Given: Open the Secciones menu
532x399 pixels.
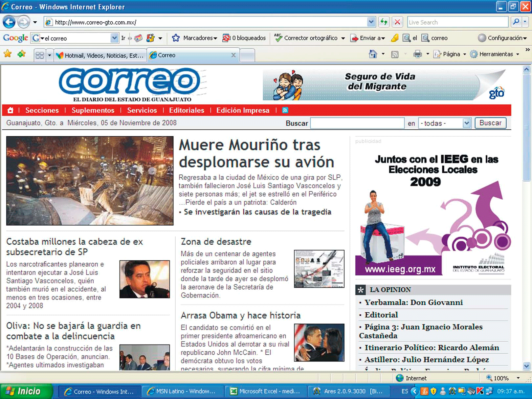Looking at the screenshot, I should coord(42,110).
